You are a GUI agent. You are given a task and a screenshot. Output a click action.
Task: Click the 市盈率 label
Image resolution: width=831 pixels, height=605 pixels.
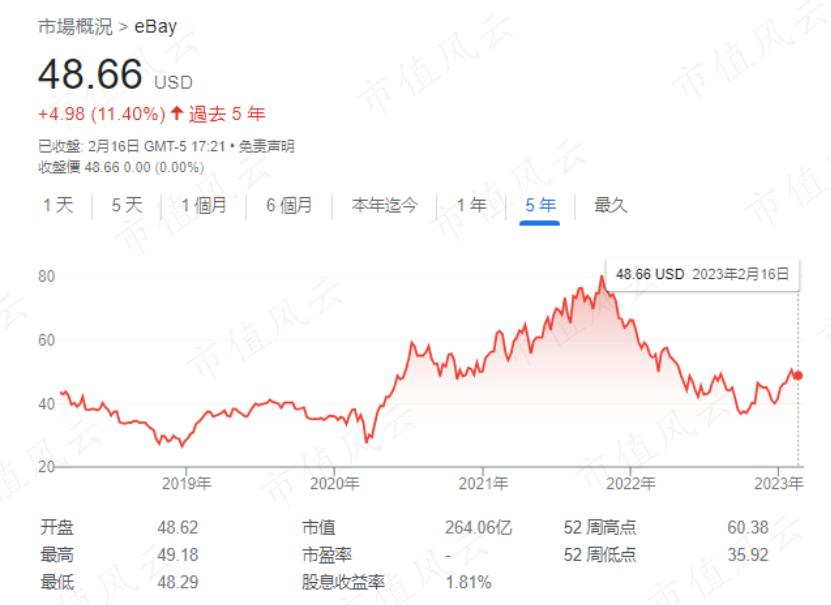327,555
